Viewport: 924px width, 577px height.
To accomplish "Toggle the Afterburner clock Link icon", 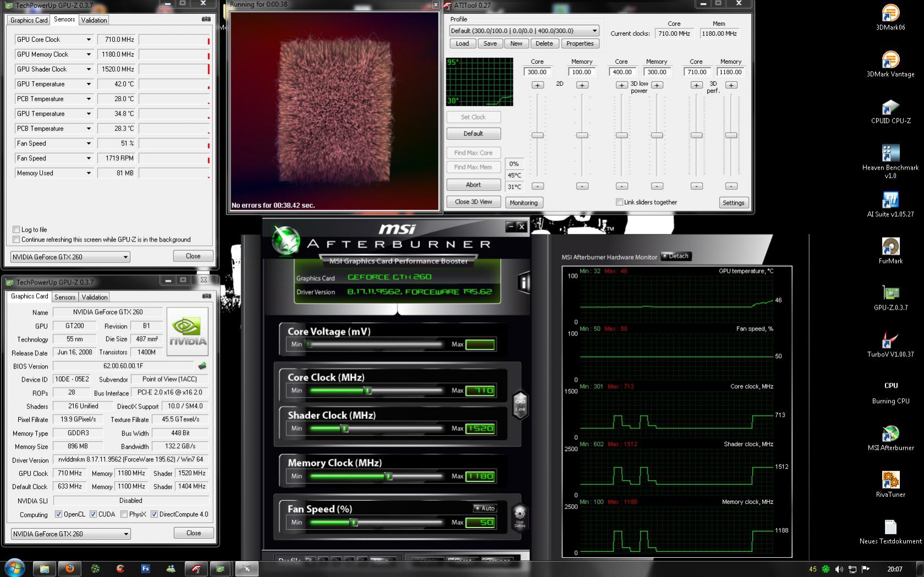I will click(520, 405).
